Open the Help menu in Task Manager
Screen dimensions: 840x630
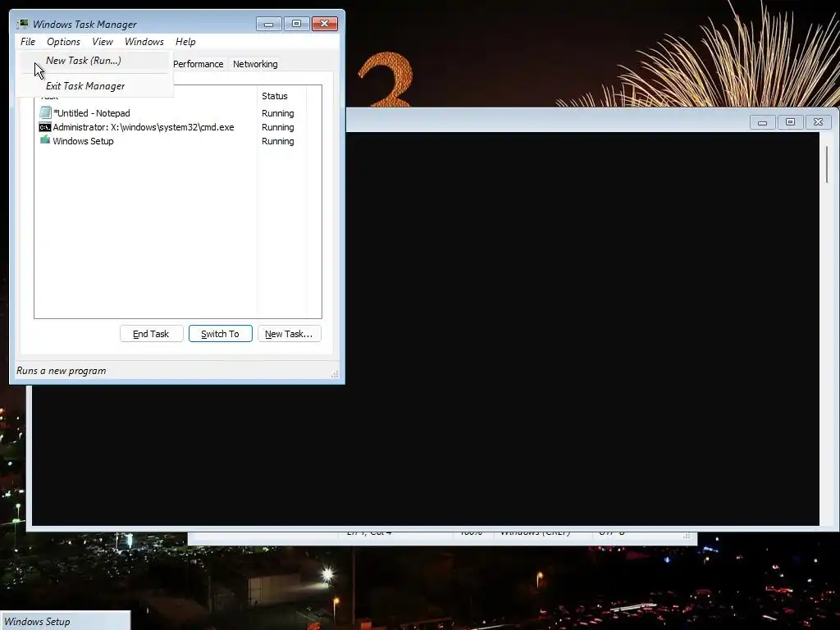pos(185,42)
